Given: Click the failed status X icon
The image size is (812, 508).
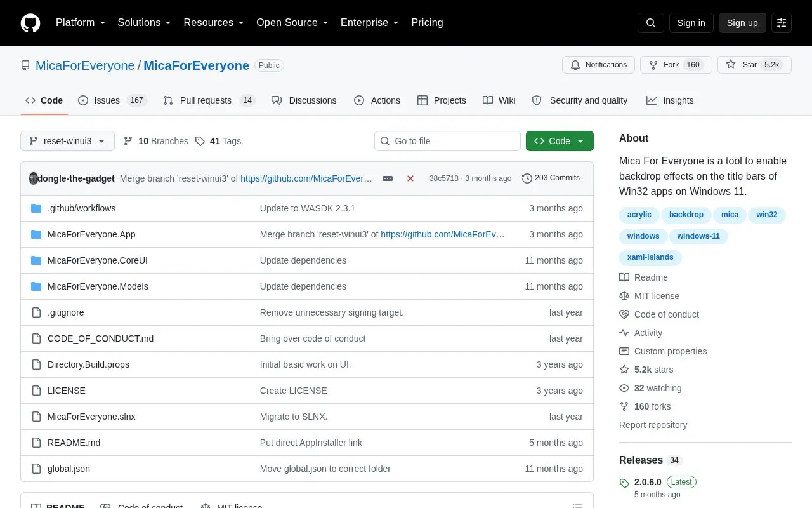Looking at the screenshot, I should (x=410, y=178).
